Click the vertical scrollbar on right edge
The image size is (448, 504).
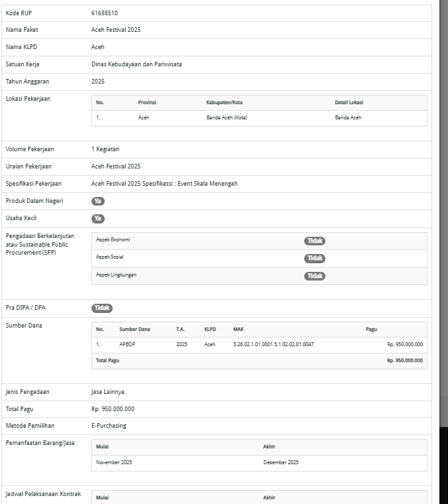click(443, 199)
